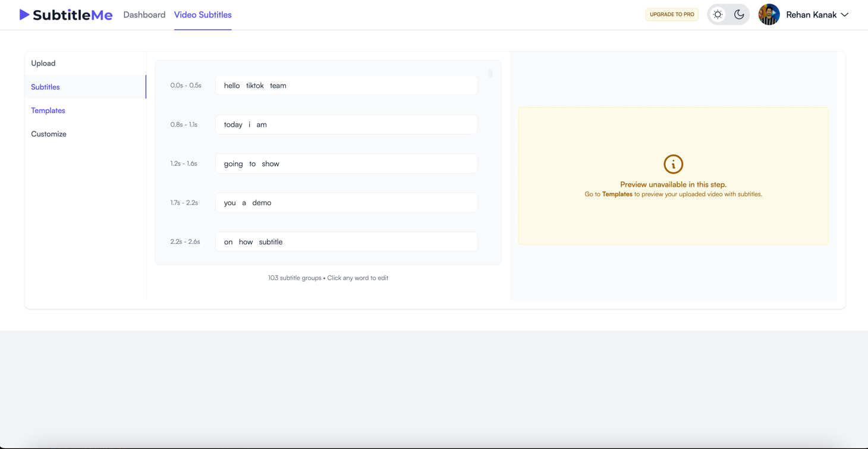868x449 pixels.
Task: Edit the word "tiktok" in first subtitle
Action: [254, 86]
